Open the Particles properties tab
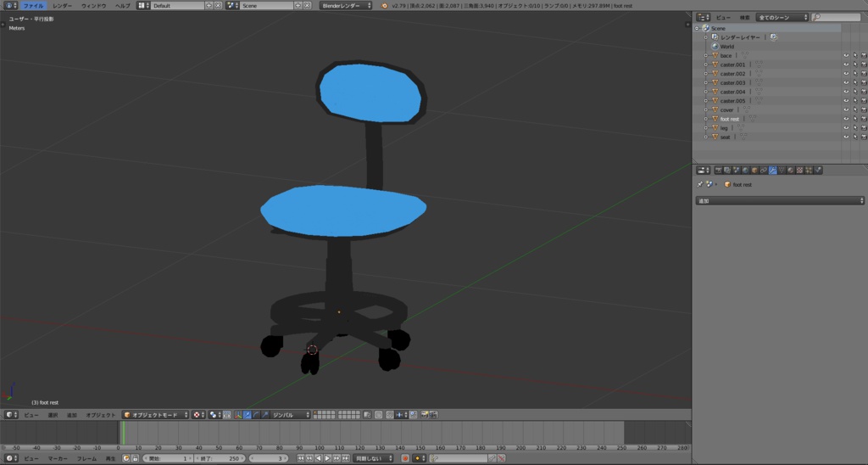Image resolution: width=868 pixels, height=465 pixels. [x=809, y=171]
